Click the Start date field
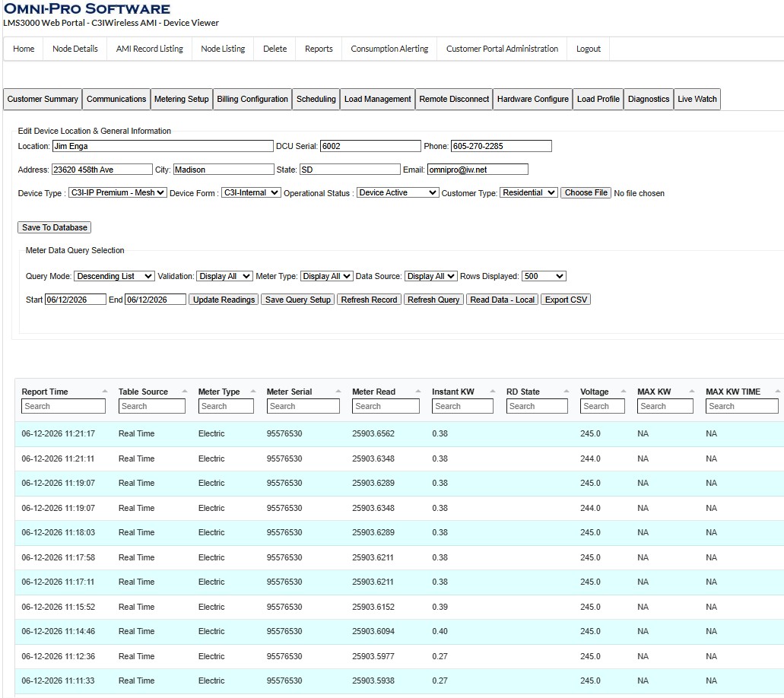 75,300
